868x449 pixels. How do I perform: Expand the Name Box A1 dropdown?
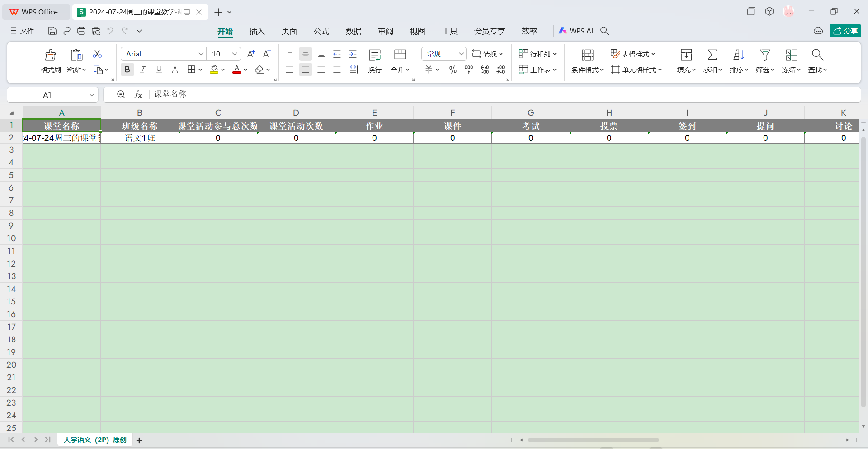point(91,95)
